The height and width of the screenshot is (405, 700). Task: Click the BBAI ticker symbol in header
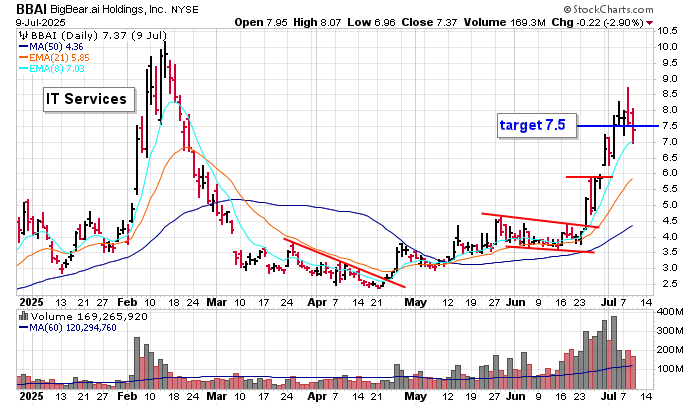click(31, 9)
